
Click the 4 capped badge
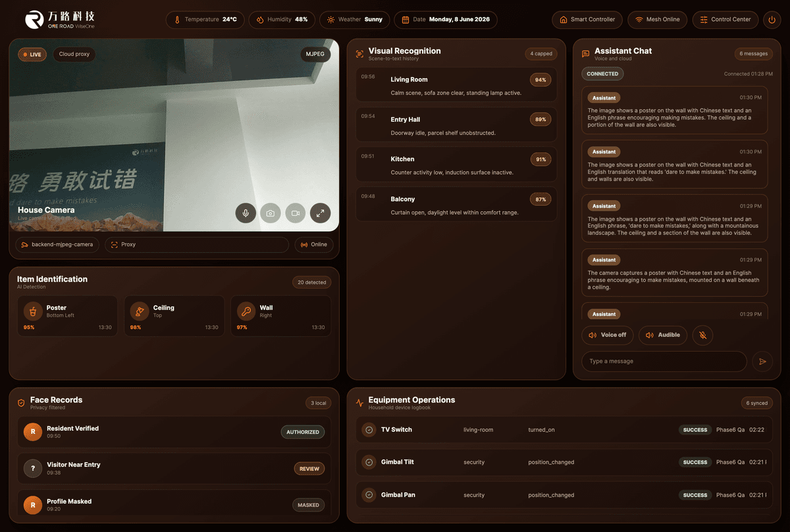click(541, 54)
